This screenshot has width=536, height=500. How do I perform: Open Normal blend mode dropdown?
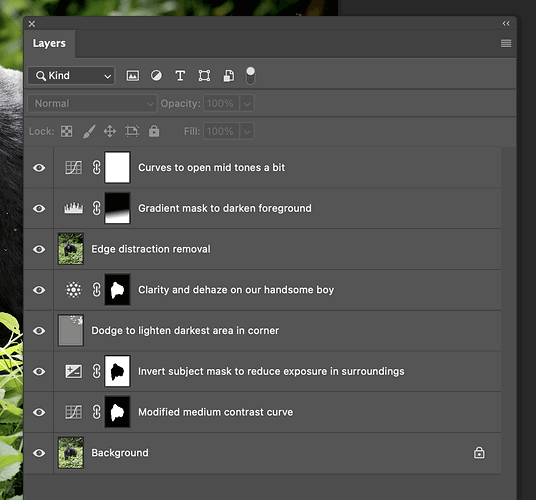tap(92, 103)
